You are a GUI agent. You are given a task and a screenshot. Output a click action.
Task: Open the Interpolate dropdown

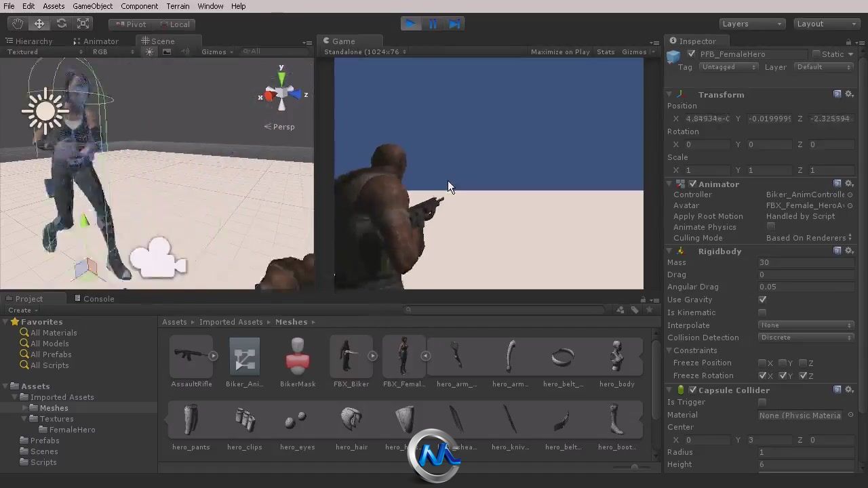pos(806,325)
